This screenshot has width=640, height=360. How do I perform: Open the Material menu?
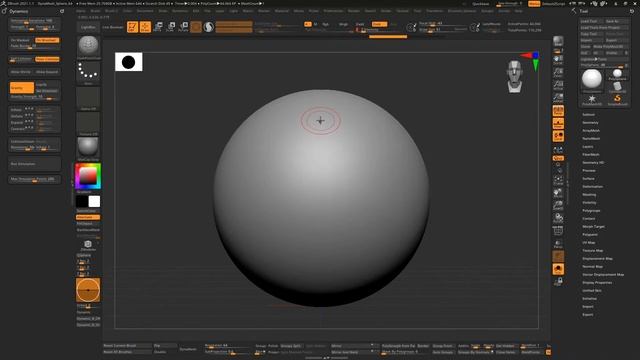pyautogui.click(x=281, y=11)
